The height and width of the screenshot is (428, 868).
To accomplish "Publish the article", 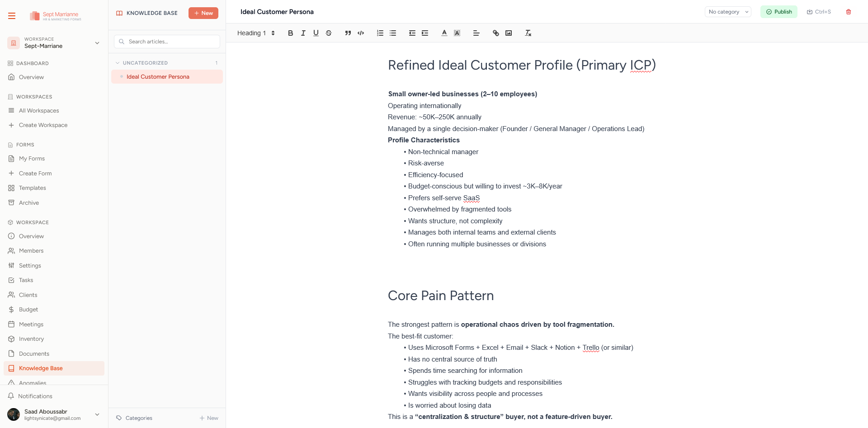I will [x=778, y=12].
